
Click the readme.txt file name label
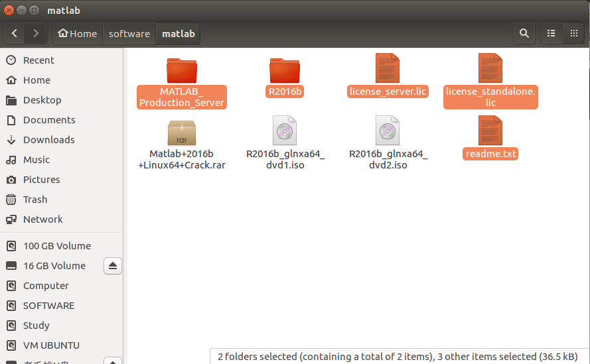pyautogui.click(x=490, y=154)
